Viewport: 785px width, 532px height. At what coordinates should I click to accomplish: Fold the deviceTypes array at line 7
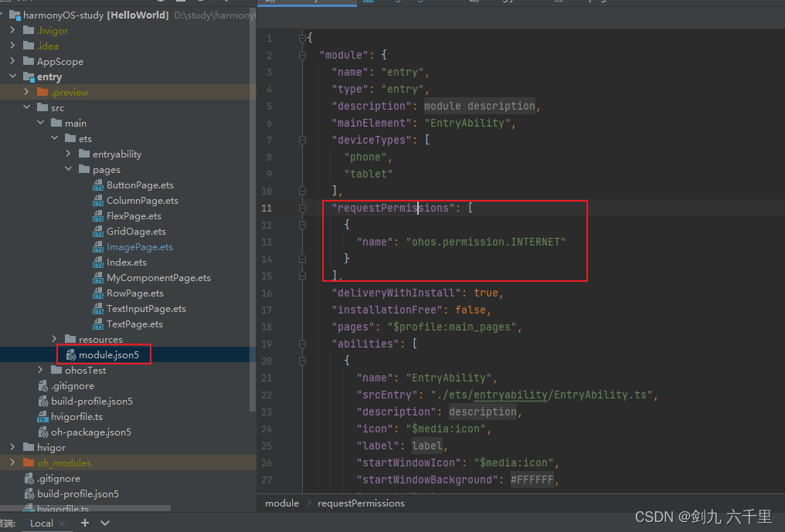(302, 140)
